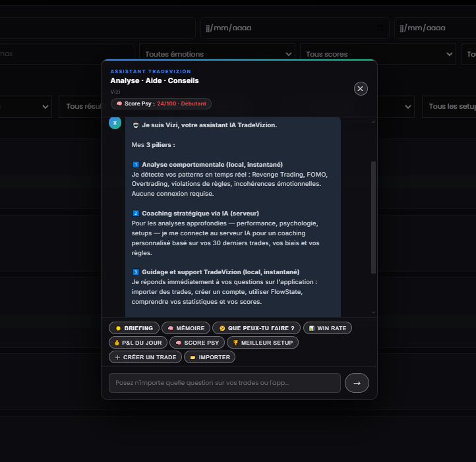Click the 'Coaching stratégique via IA' heading
The height and width of the screenshot is (462, 476).
pyautogui.click(x=200, y=214)
